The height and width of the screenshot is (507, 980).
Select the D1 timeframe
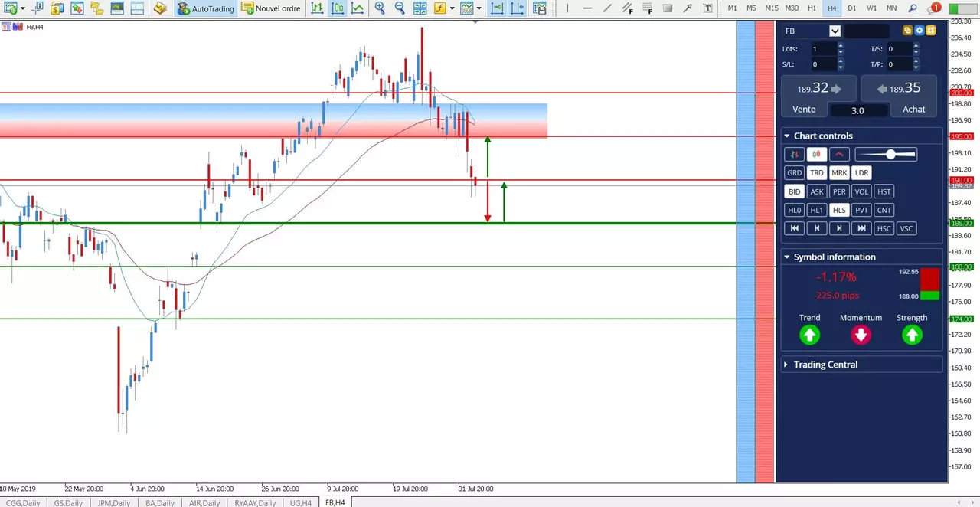[x=852, y=8]
